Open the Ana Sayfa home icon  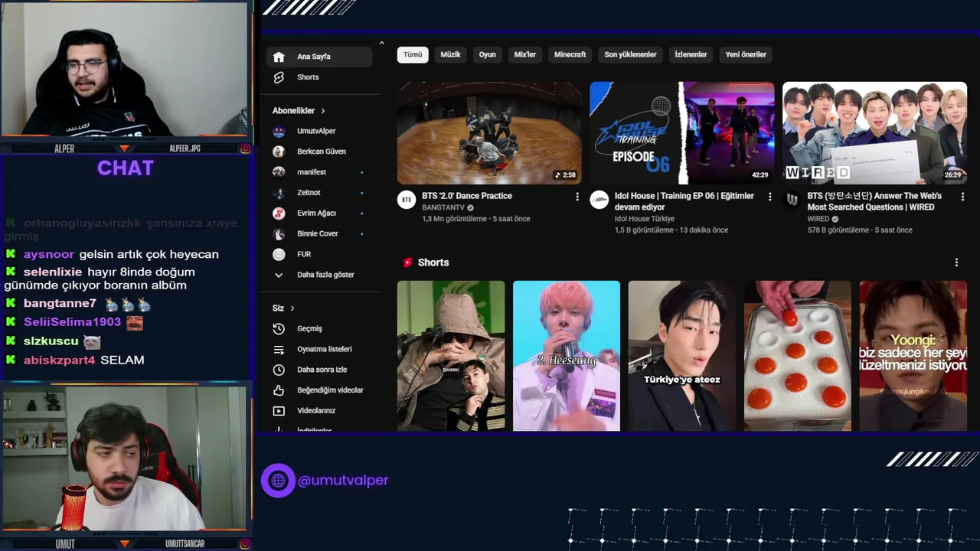pyautogui.click(x=279, y=57)
